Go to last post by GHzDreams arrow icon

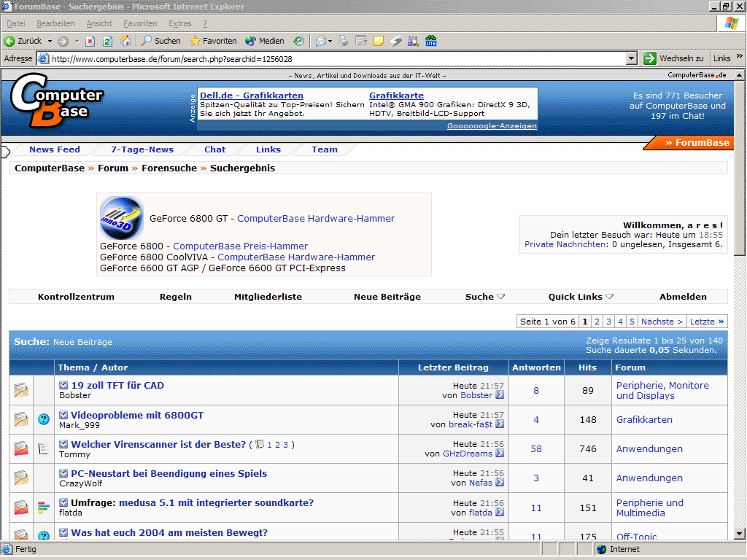tap(499, 454)
